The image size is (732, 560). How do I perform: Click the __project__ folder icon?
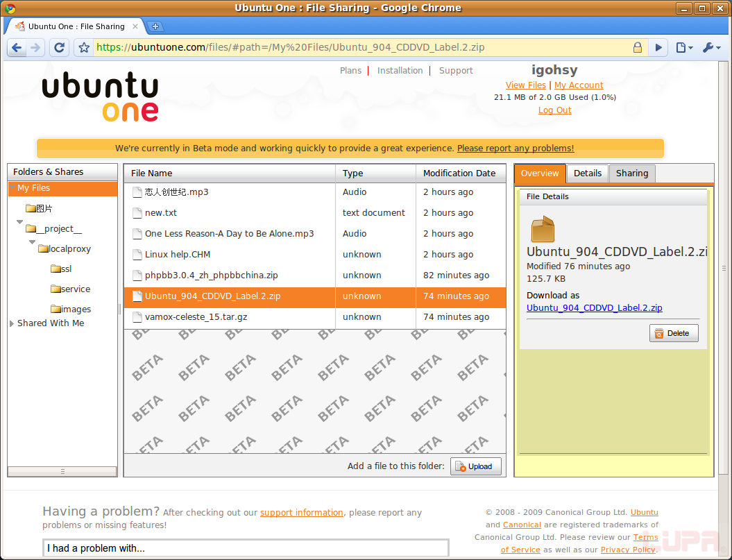[x=31, y=228]
